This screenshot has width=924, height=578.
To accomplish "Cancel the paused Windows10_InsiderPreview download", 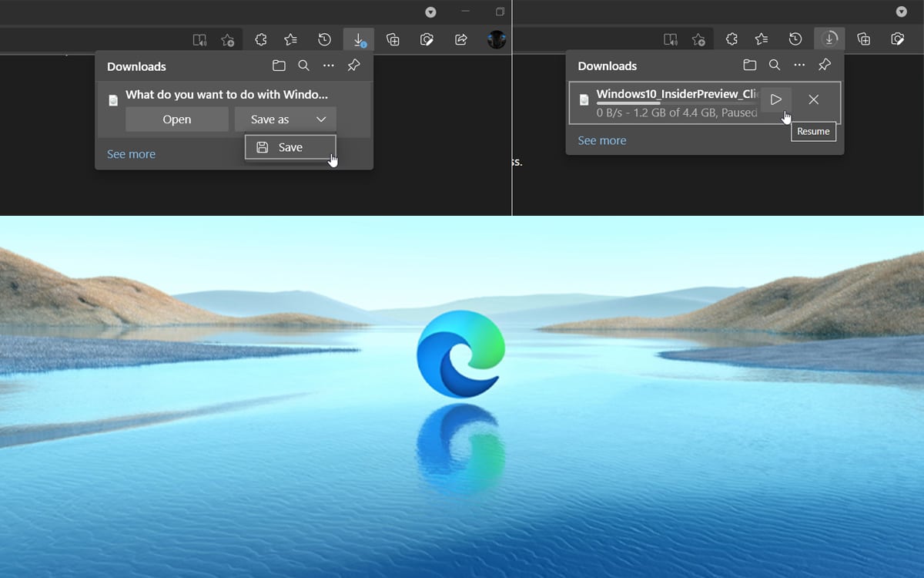I will [x=813, y=99].
